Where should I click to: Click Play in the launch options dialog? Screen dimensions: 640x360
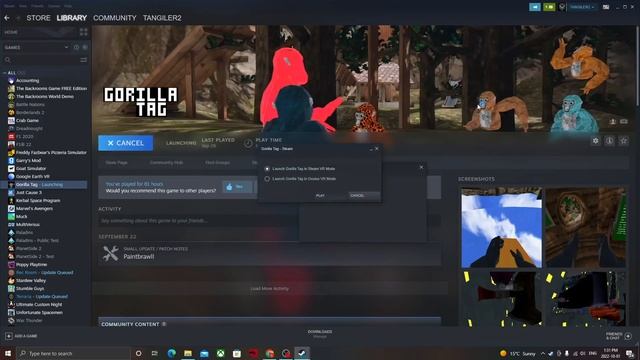coord(320,196)
